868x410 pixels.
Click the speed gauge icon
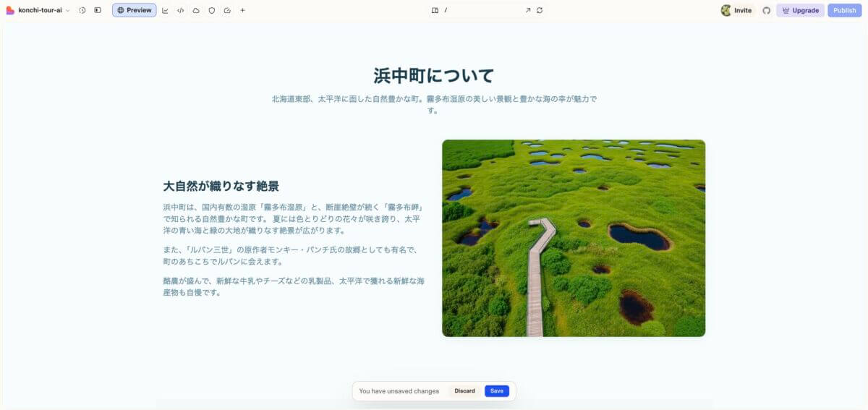click(x=227, y=10)
